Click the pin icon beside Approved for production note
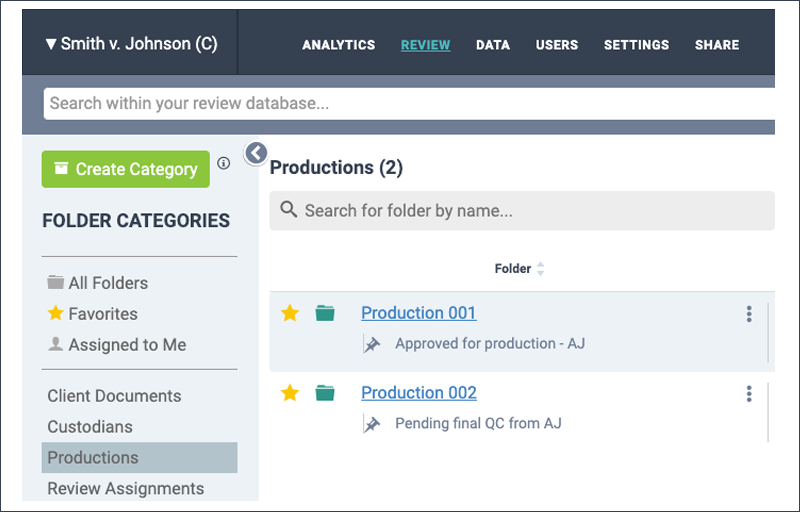This screenshot has width=800, height=512. (x=371, y=344)
